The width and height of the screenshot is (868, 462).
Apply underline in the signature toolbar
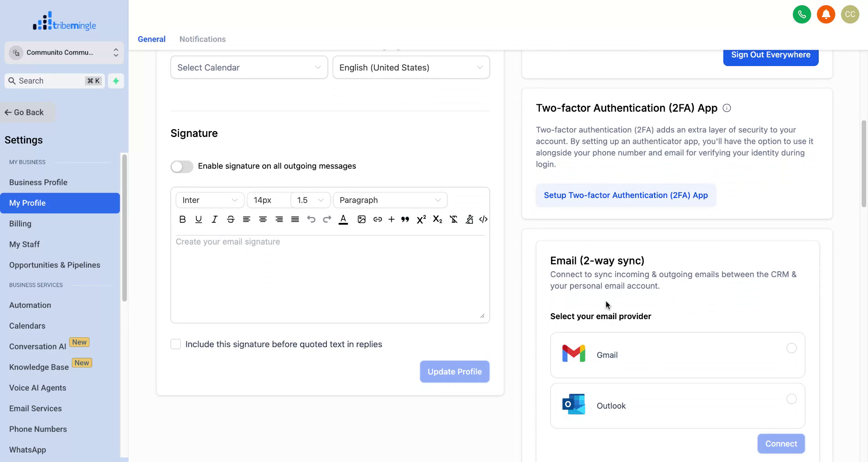pos(198,219)
